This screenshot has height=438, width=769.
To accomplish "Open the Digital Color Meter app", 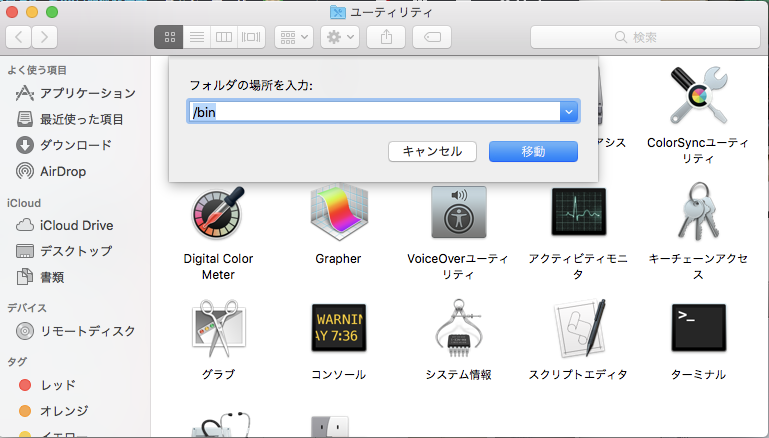I will 218,213.
